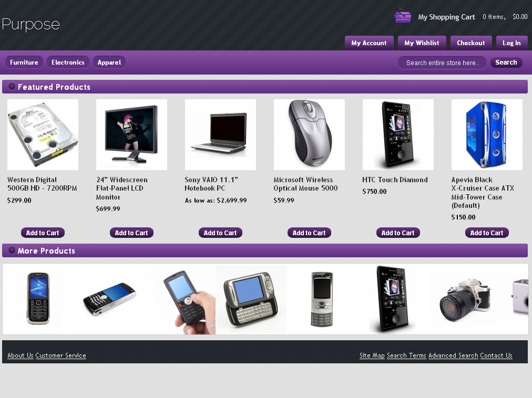
Task: Open the Apparel category menu
Action: point(109,62)
